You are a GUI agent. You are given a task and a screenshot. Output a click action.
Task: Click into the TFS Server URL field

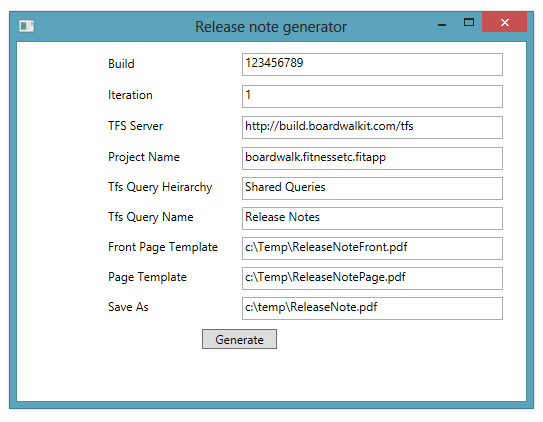pos(372,127)
